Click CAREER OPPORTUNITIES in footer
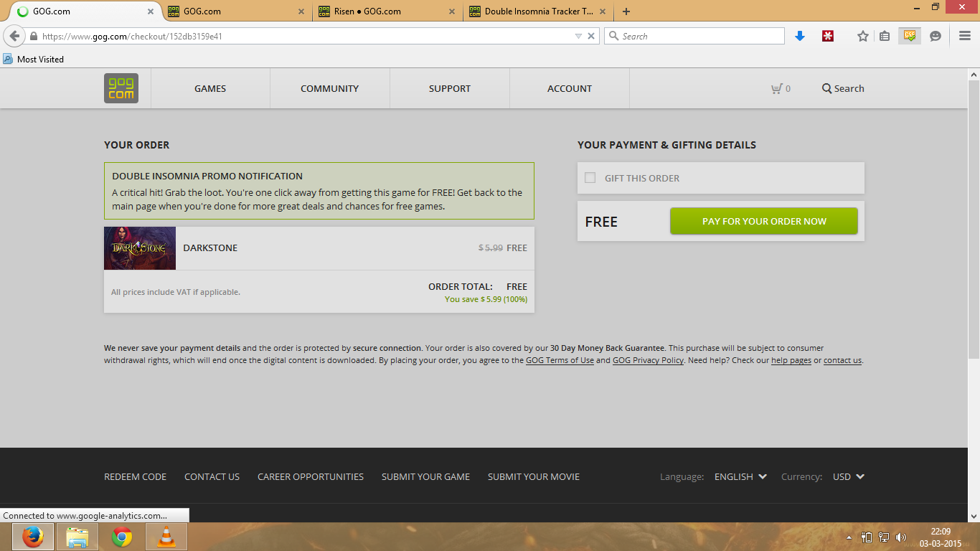 click(x=311, y=476)
